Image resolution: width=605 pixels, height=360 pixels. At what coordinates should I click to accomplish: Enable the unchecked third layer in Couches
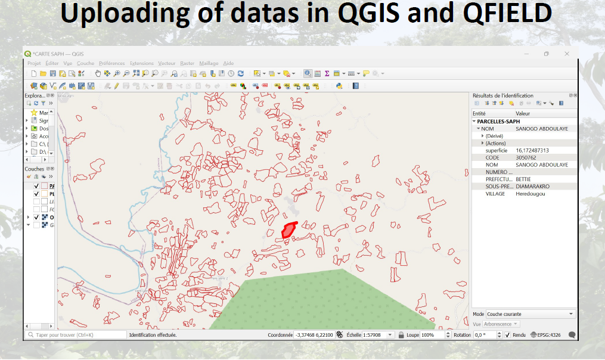[x=37, y=201]
